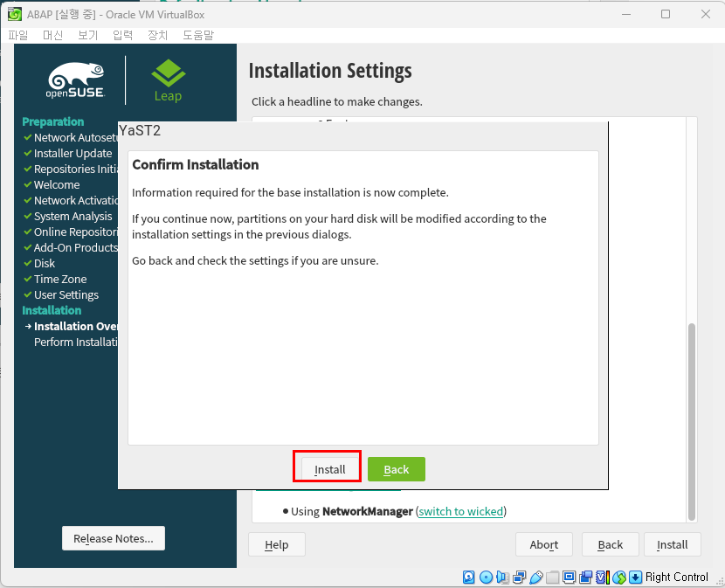
Task: Click the network adapters status icon
Action: click(519, 577)
